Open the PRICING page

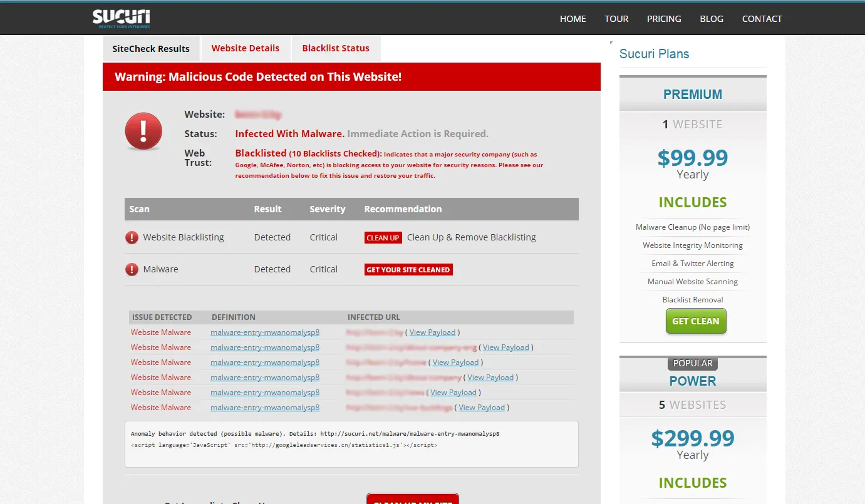coord(664,19)
